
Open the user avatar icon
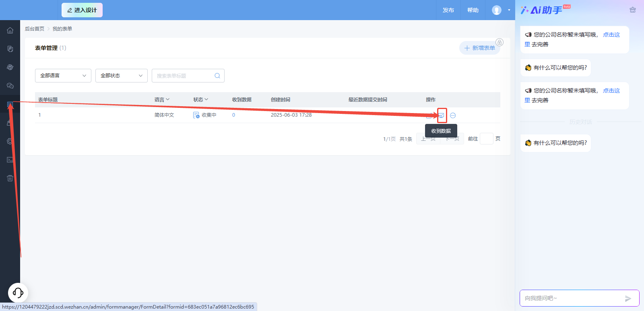tap(497, 10)
